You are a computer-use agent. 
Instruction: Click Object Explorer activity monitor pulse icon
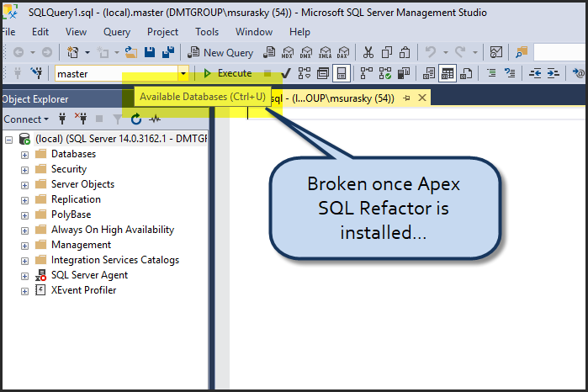(155, 119)
